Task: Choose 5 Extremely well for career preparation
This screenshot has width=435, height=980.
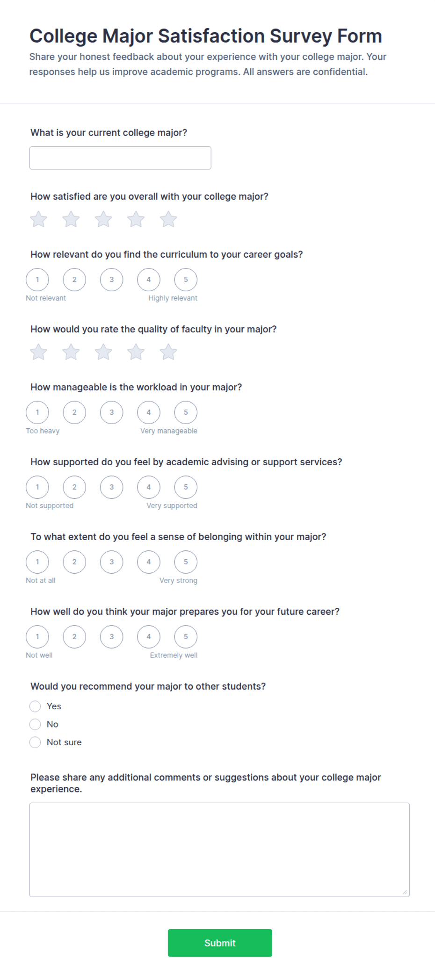Action: click(x=186, y=637)
